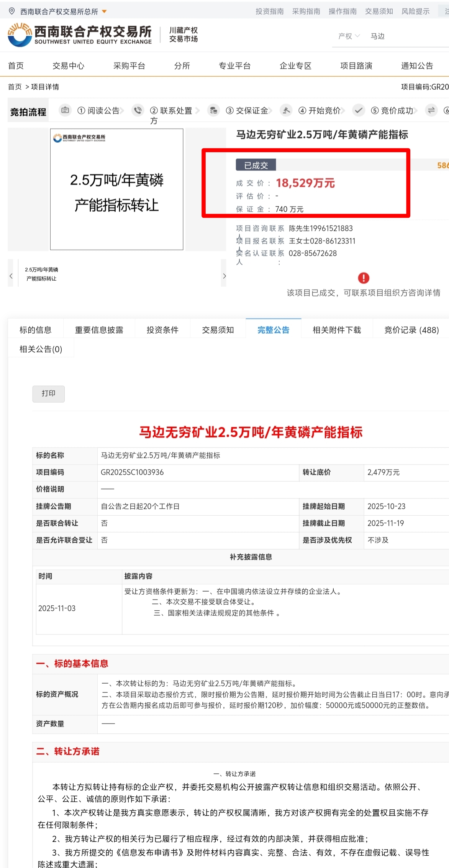This screenshot has height=868, width=449.
Task: Click the 已成交 status badge
Action: 256,165
